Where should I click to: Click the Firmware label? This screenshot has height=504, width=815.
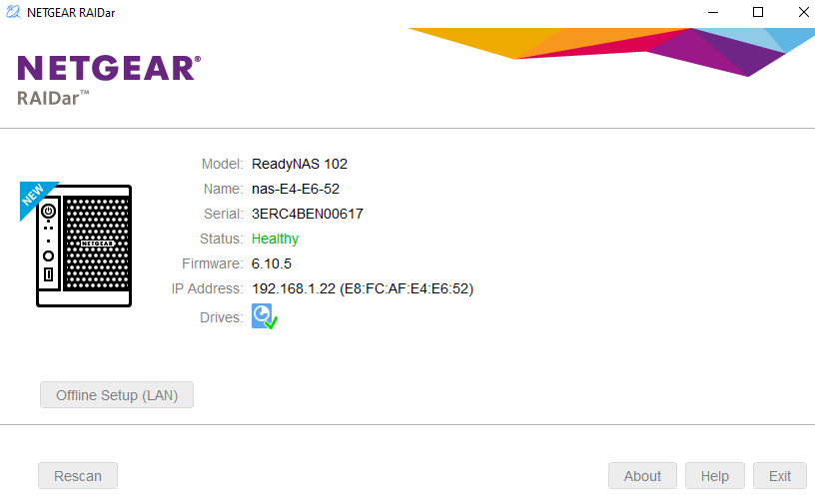[x=212, y=263]
